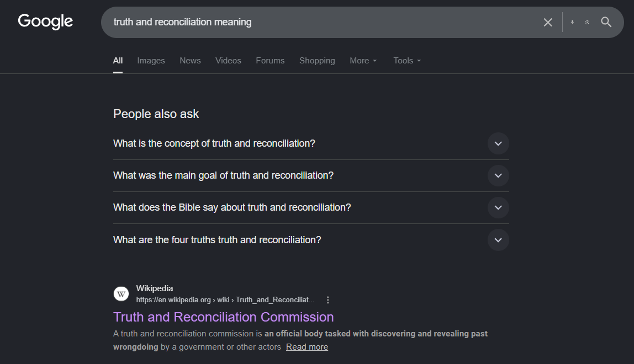This screenshot has height=364, width=634.
Task: Open search by image lens icon
Action: tap(587, 22)
